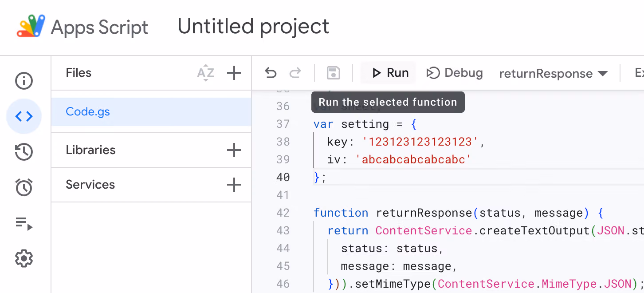Click the Files section header
The width and height of the screenshot is (644, 293).
(x=79, y=73)
